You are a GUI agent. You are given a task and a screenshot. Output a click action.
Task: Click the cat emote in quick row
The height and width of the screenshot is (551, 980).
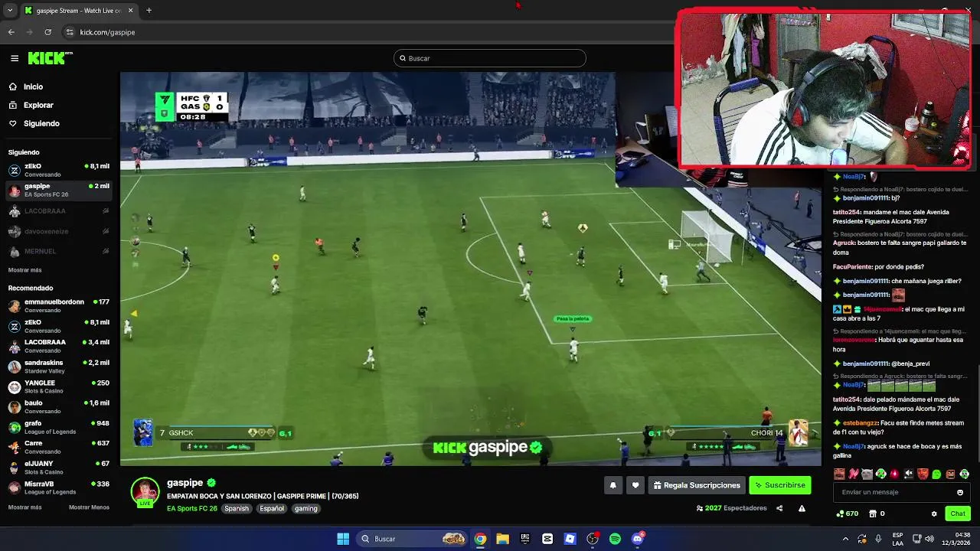coord(867,474)
